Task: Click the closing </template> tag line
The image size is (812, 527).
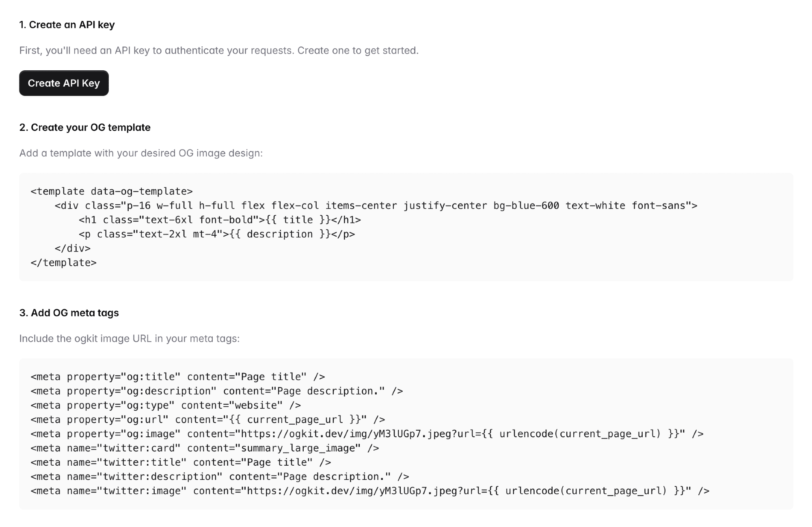Action: point(64,263)
